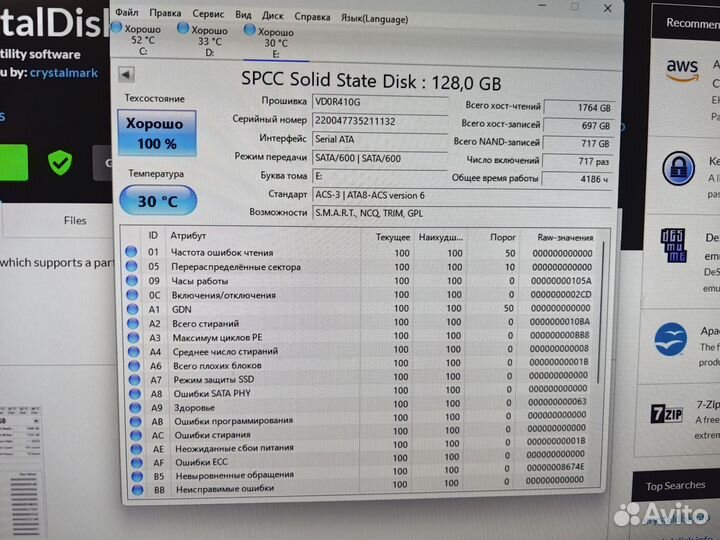This screenshot has height=540, width=720.
Task: Select the Ошибки ECC attribute name
Action: [x=202, y=462]
